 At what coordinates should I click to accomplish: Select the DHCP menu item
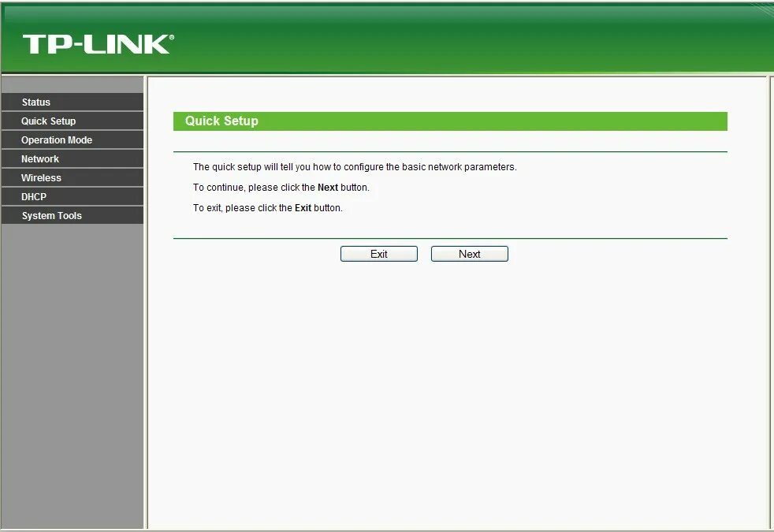point(73,196)
